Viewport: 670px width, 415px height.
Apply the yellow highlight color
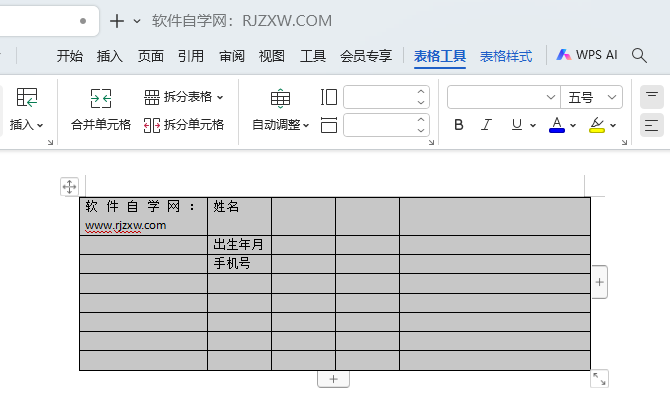pyautogui.click(x=597, y=125)
